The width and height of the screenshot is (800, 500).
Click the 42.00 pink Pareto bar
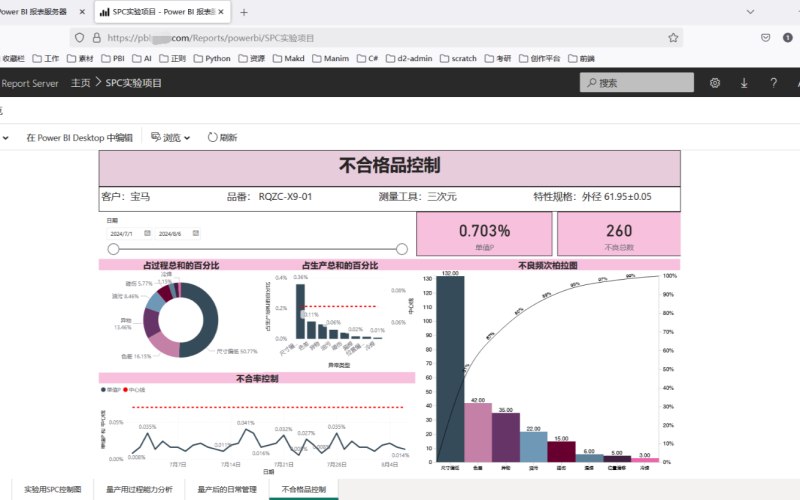pos(478,433)
